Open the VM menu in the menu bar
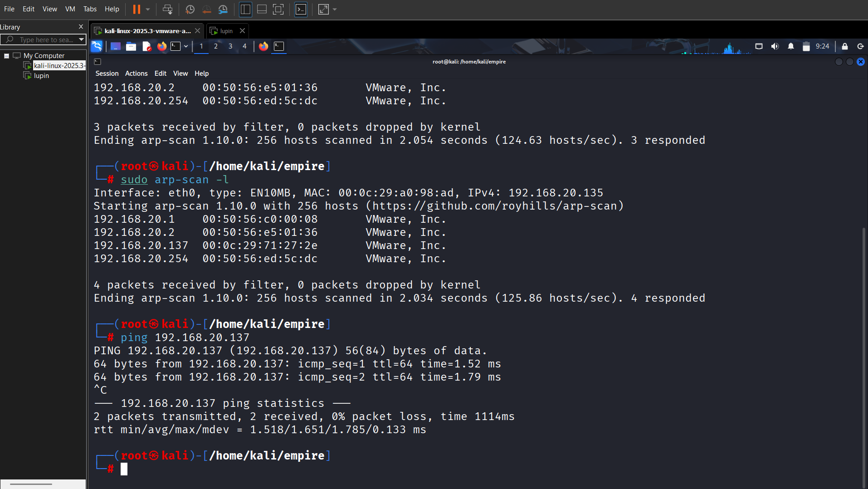The height and width of the screenshot is (489, 868). tap(70, 9)
